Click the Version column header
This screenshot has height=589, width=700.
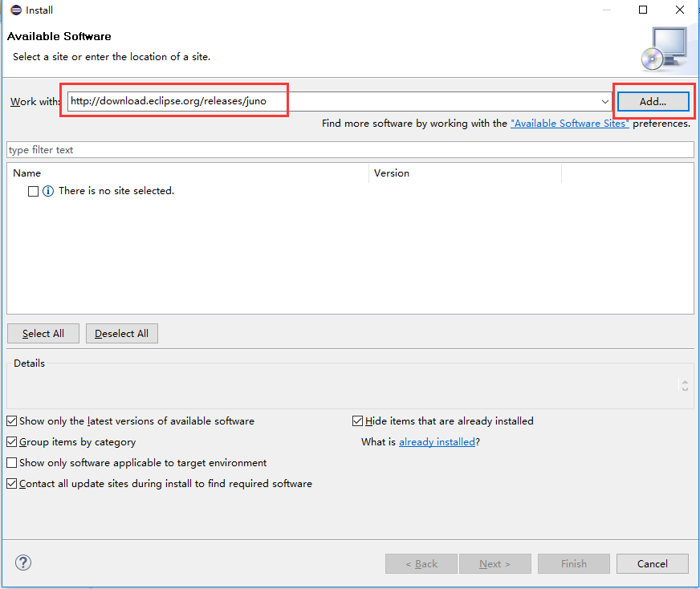coord(465,173)
